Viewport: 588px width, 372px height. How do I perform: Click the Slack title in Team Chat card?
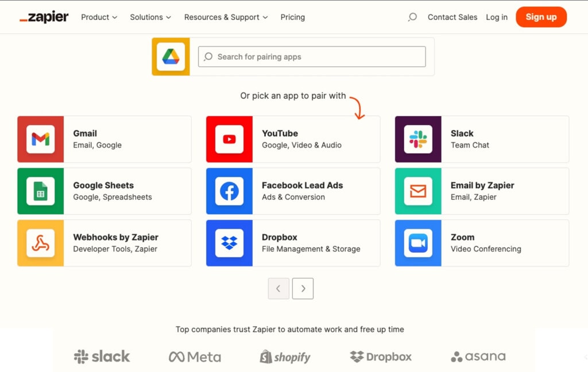click(x=462, y=134)
